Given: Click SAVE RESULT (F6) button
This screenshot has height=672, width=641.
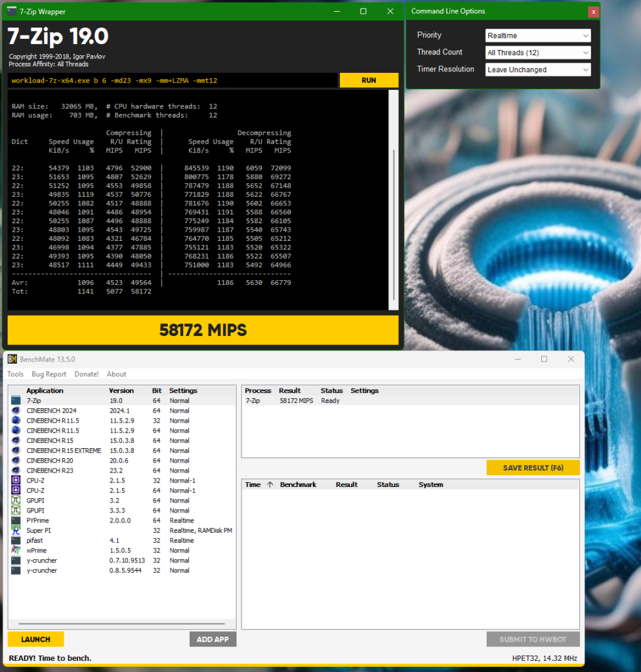Looking at the screenshot, I should (533, 468).
